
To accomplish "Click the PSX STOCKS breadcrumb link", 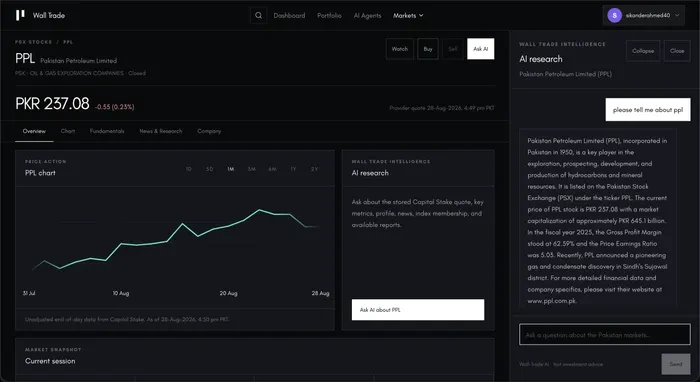I will click(33, 42).
